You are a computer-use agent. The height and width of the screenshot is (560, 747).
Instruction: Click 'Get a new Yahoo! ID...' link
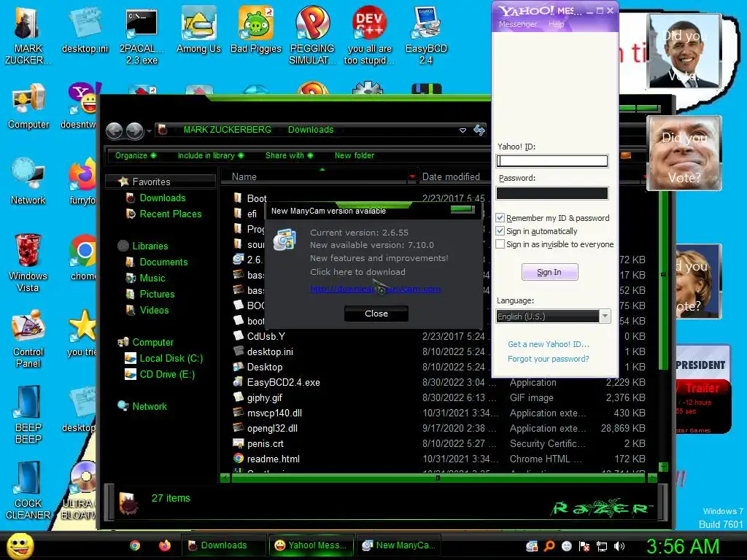click(x=549, y=344)
